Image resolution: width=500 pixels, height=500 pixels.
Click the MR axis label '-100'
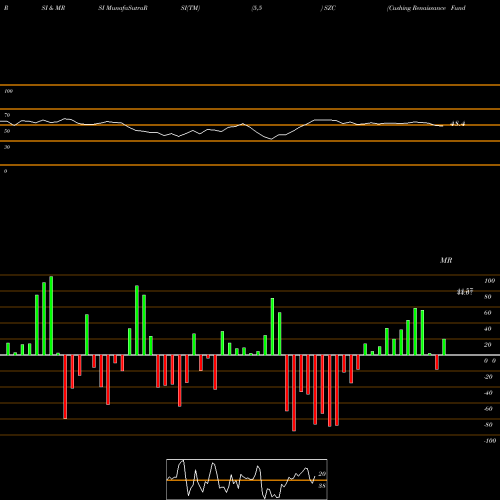coord(490,441)
